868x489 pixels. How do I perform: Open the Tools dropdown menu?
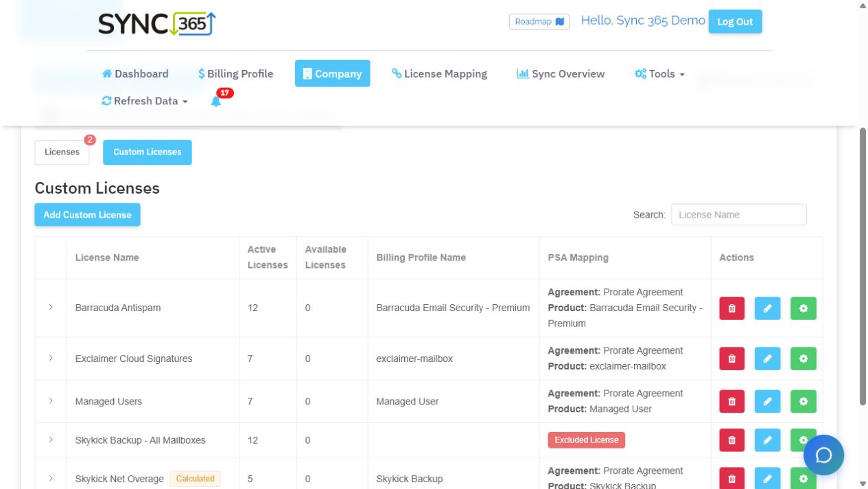[x=659, y=73]
